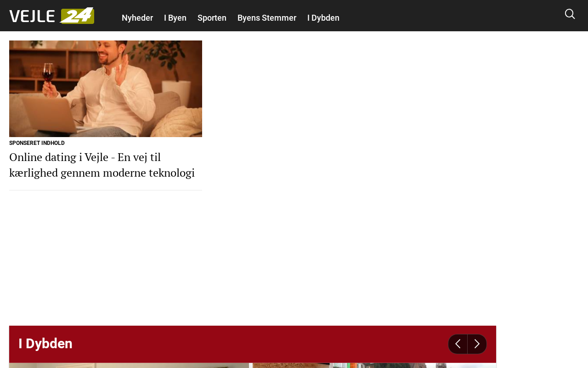Click the Sponseret Indhold label
This screenshot has width=588, height=368.
(x=37, y=143)
